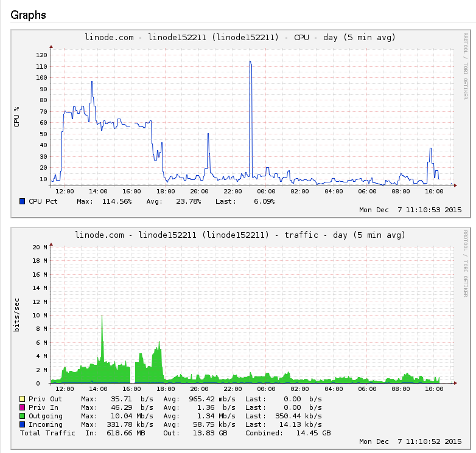Click the magenta Priv In legend swatch
476x453 pixels.
click(23, 407)
